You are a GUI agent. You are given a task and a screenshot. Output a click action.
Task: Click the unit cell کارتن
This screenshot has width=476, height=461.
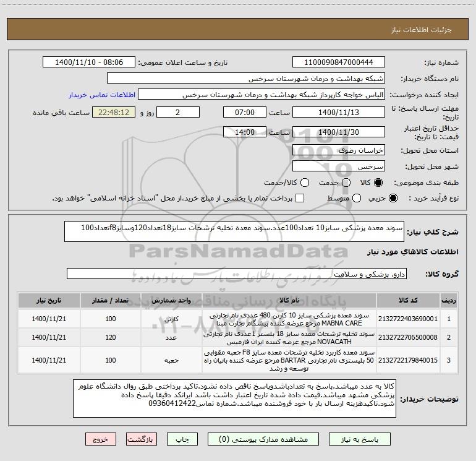(171, 319)
